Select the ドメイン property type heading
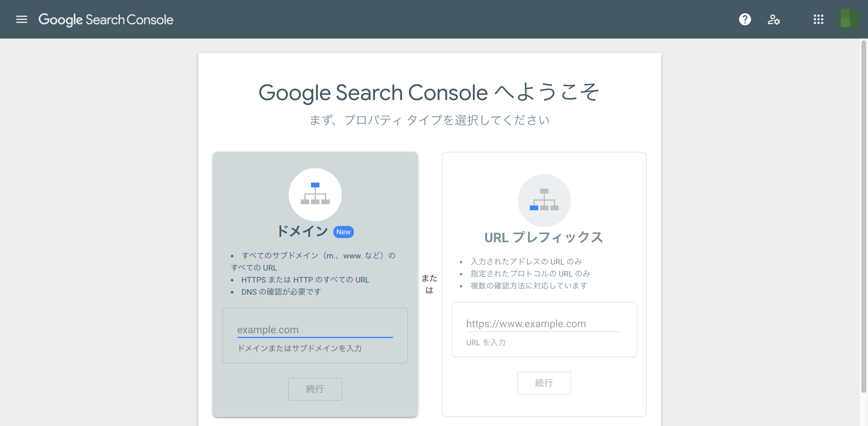Image resolution: width=868 pixels, height=426 pixels. coord(302,231)
